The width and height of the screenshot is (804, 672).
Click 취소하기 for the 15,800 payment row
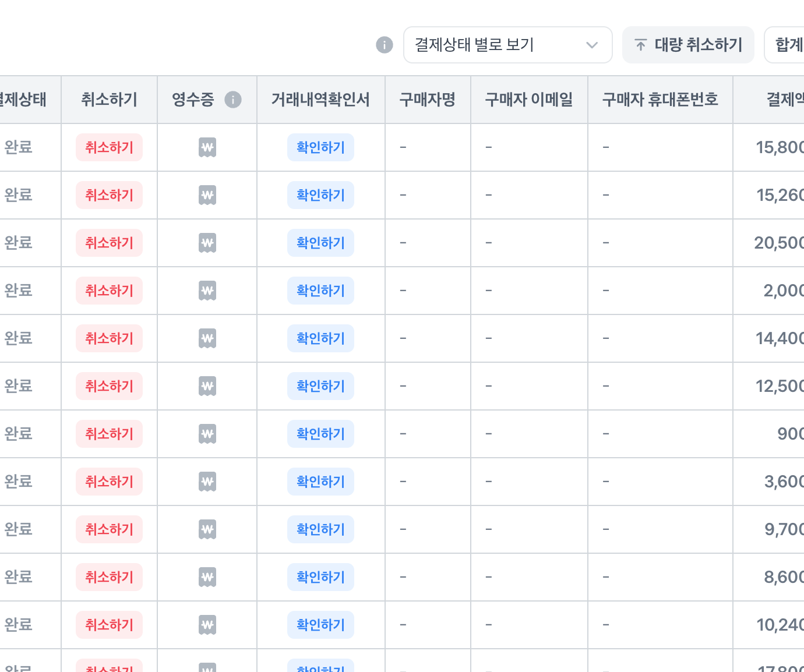(x=109, y=147)
